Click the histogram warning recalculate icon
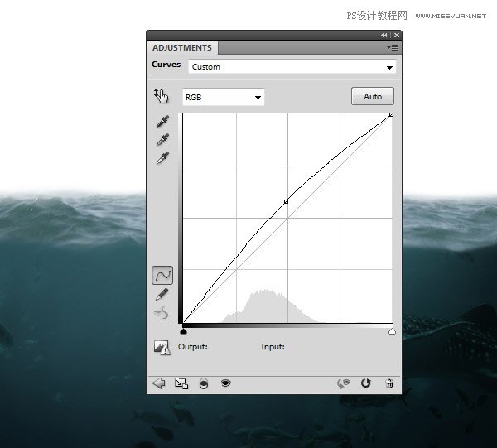 (162, 348)
